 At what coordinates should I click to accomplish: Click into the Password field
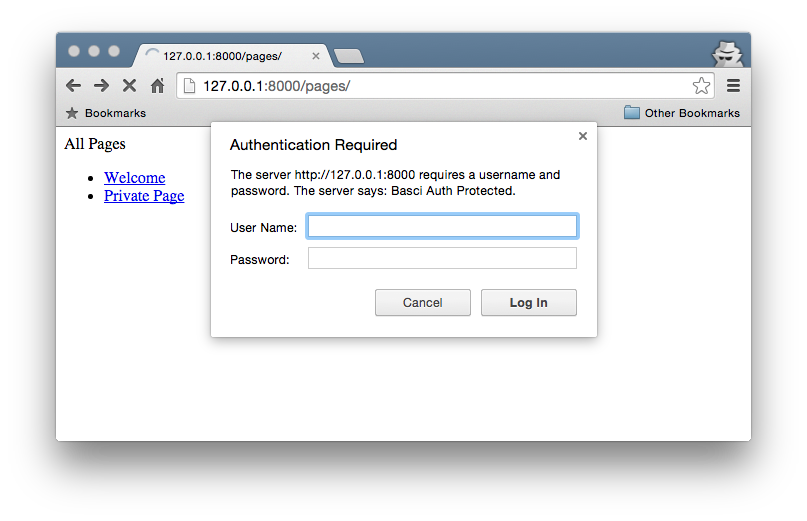442,259
